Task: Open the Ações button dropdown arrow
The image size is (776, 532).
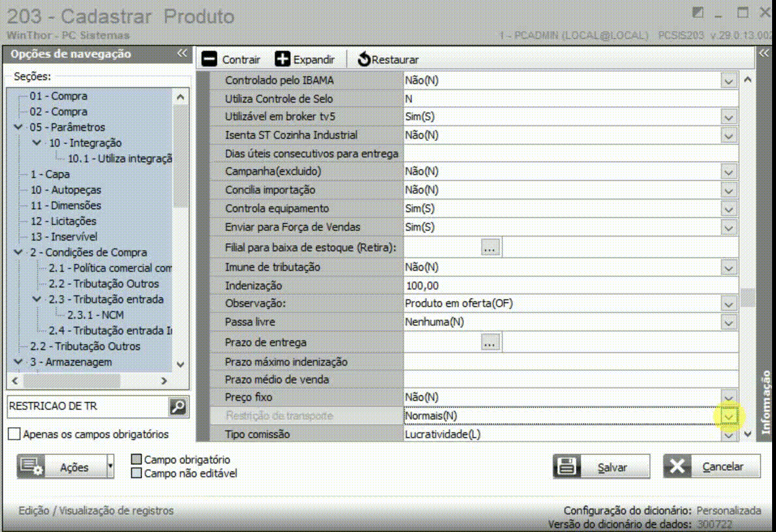Action: point(110,467)
